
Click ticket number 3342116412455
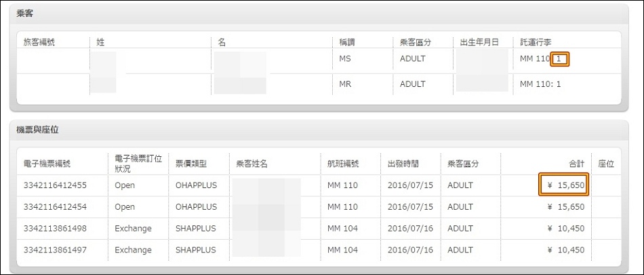click(x=55, y=185)
